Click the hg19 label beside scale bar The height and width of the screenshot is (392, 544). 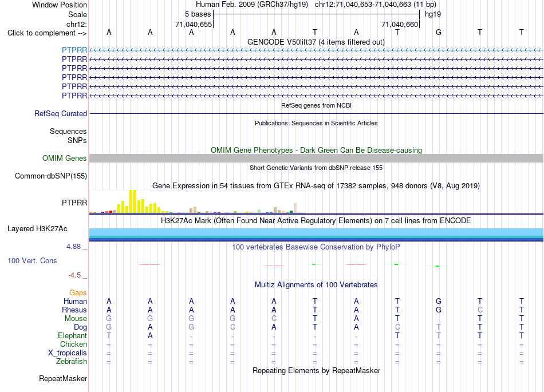pyautogui.click(x=433, y=14)
